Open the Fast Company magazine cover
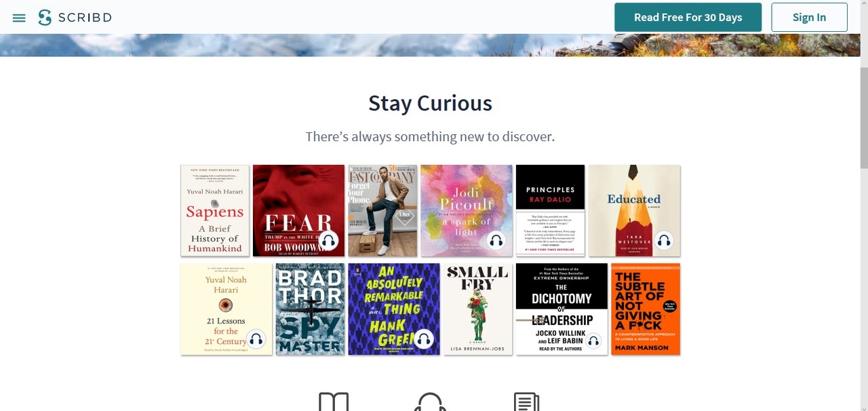868x411 pixels. (x=382, y=210)
